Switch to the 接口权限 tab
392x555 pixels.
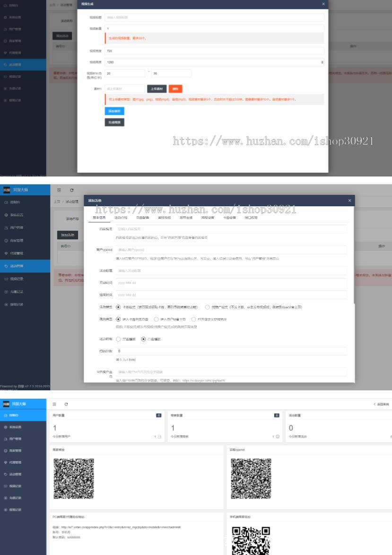click(251, 218)
